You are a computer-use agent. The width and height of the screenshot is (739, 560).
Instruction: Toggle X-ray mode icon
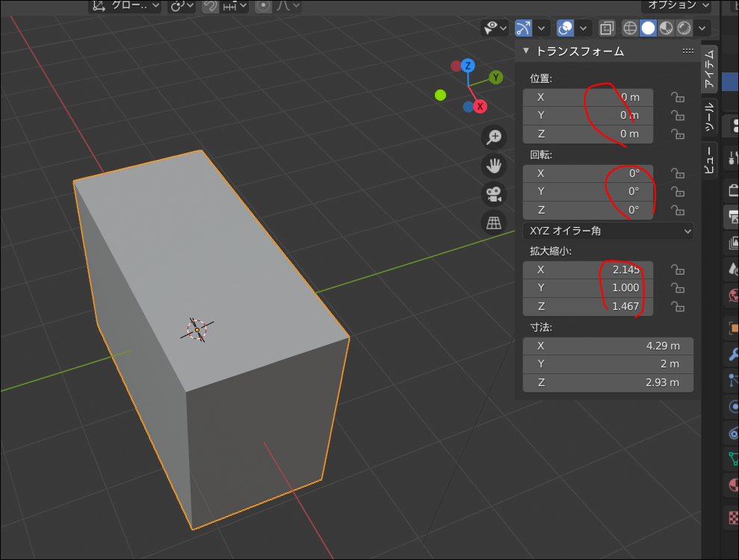[x=607, y=28]
